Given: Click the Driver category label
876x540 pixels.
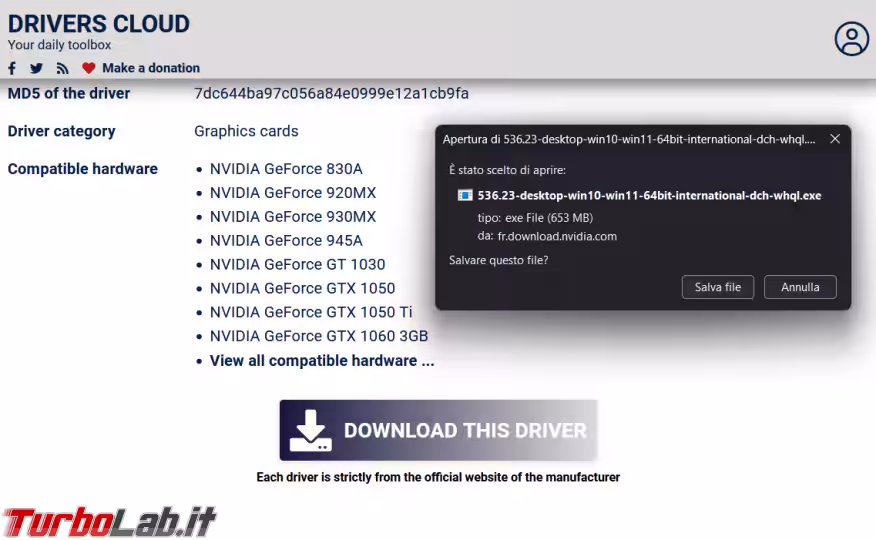Looking at the screenshot, I should pos(61,131).
